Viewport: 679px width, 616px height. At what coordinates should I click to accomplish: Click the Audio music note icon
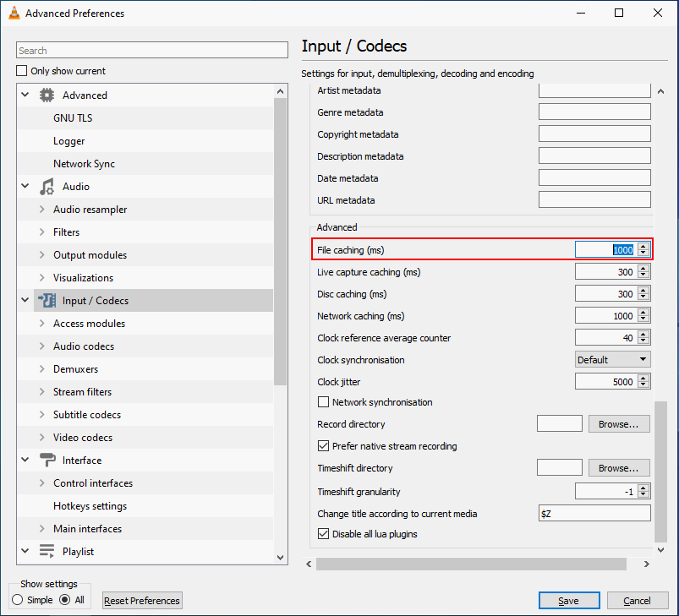point(47,187)
